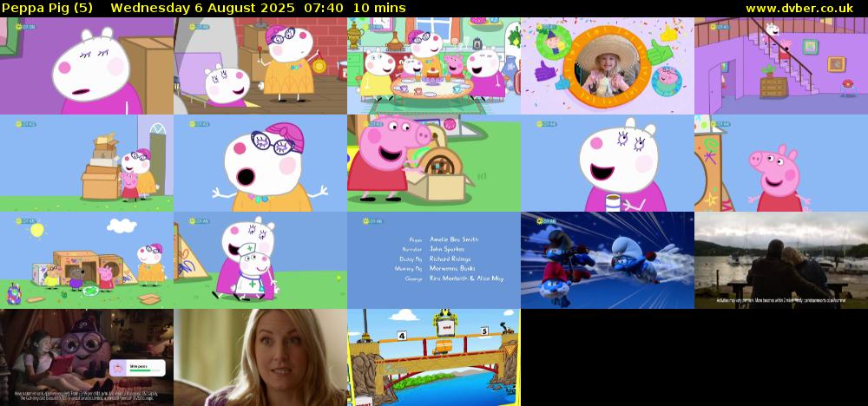
Task: Open the thumbnail of Suzy Sheep in the nurse outfit
Action: pos(260,260)
